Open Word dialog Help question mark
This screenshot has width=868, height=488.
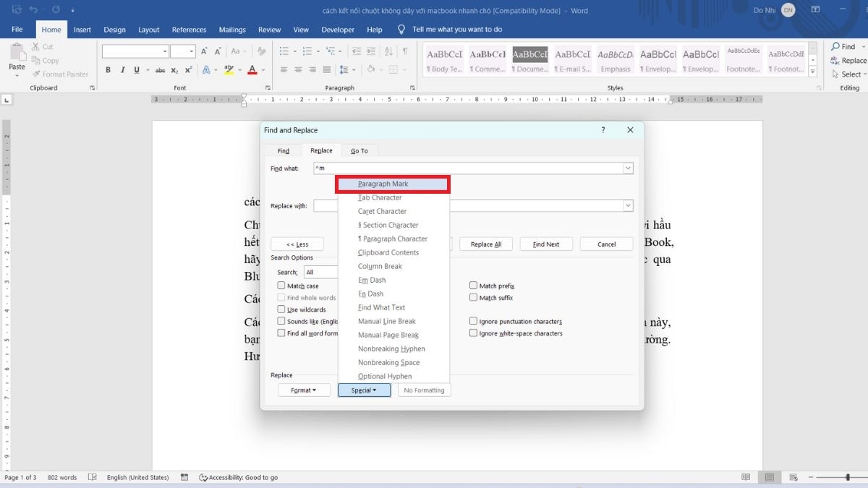[603, 130]
